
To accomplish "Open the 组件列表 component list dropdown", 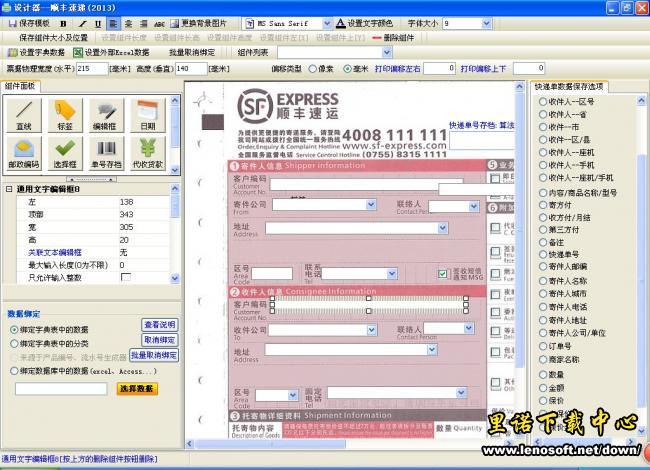I will pyautogui.click(x=387, y=52).
